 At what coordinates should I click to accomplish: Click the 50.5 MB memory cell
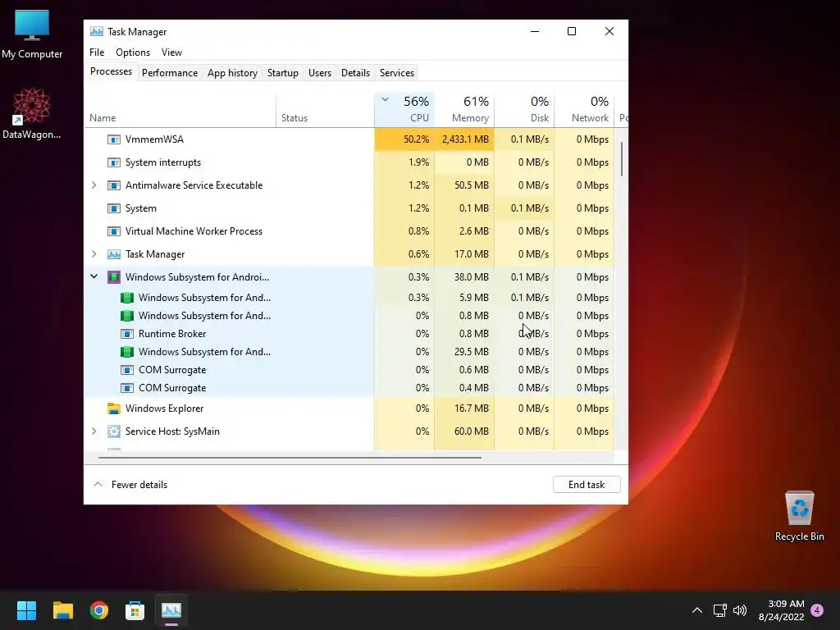pos(464,185)
